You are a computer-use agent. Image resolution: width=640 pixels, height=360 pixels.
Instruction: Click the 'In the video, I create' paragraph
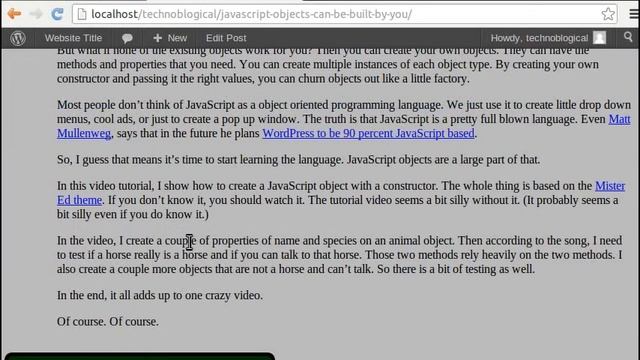pos(340,255)
